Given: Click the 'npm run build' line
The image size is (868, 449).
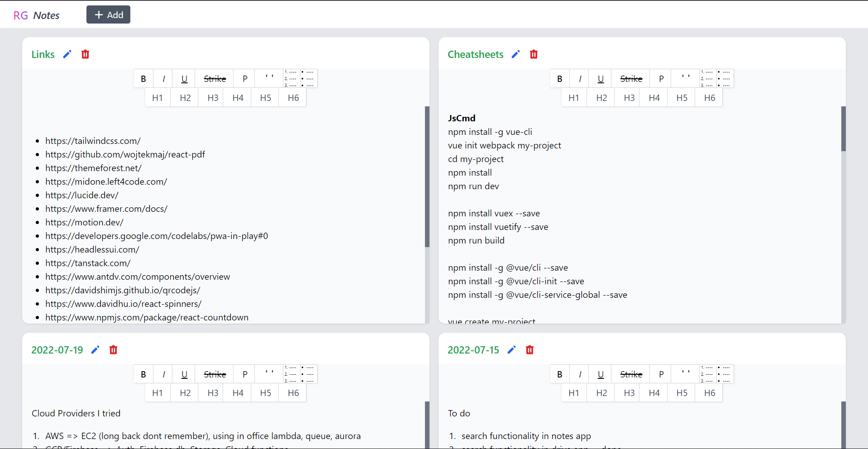Looking at the screenshot, I should [x=476, y=240].
